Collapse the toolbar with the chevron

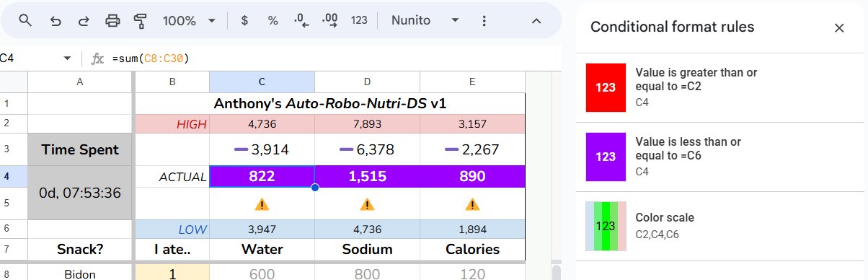point(536,20)
